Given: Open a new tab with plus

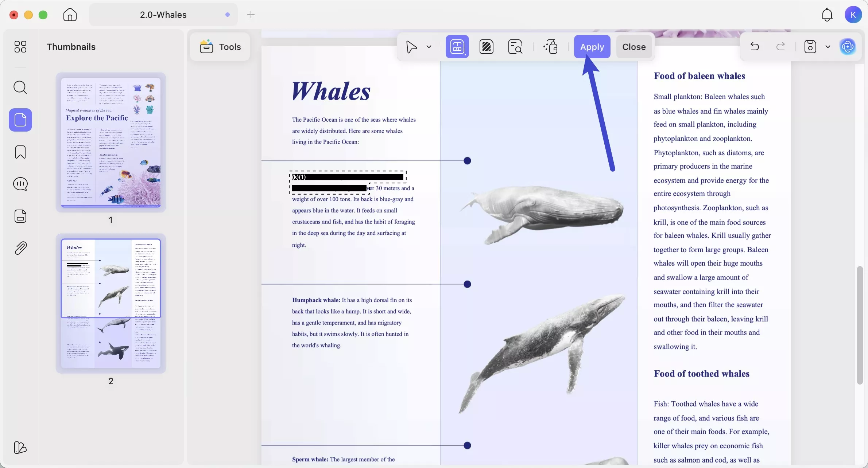Looking at the screenshot, I should (251, 15).
